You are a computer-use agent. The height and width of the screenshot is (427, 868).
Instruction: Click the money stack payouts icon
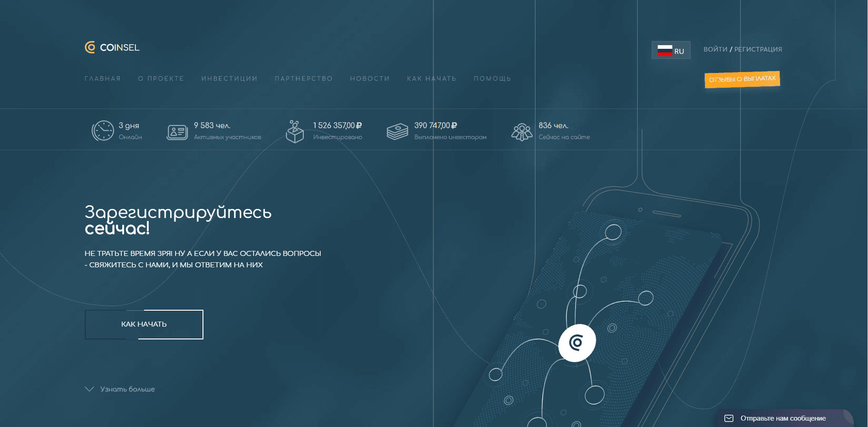pos(397,132)
